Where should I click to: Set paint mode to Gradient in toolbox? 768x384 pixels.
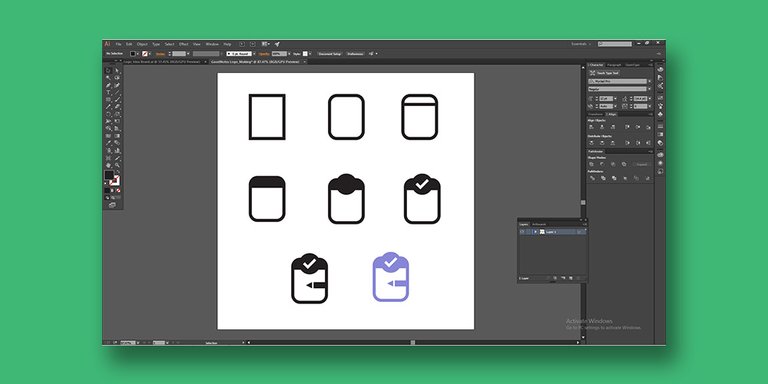coord(113,190)
